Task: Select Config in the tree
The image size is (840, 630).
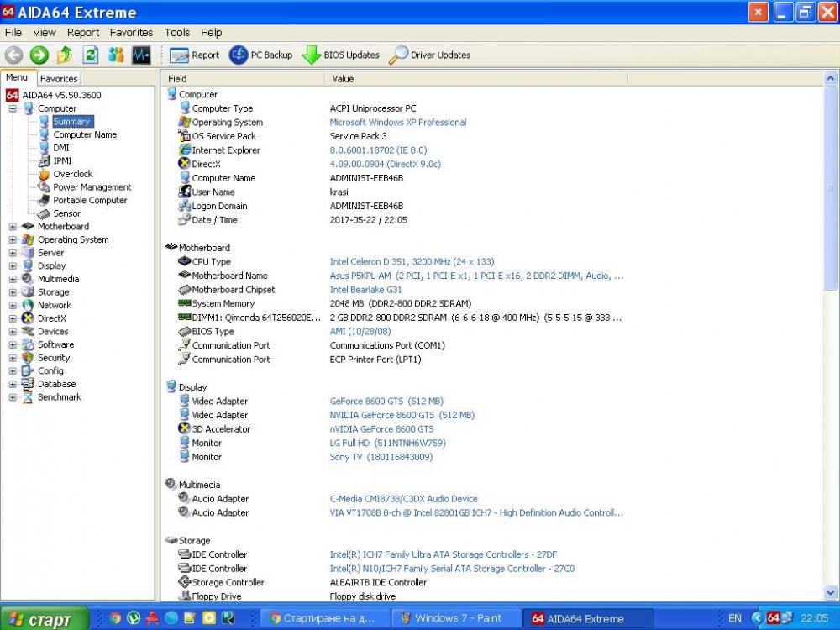Action: [x=50, y=370]
